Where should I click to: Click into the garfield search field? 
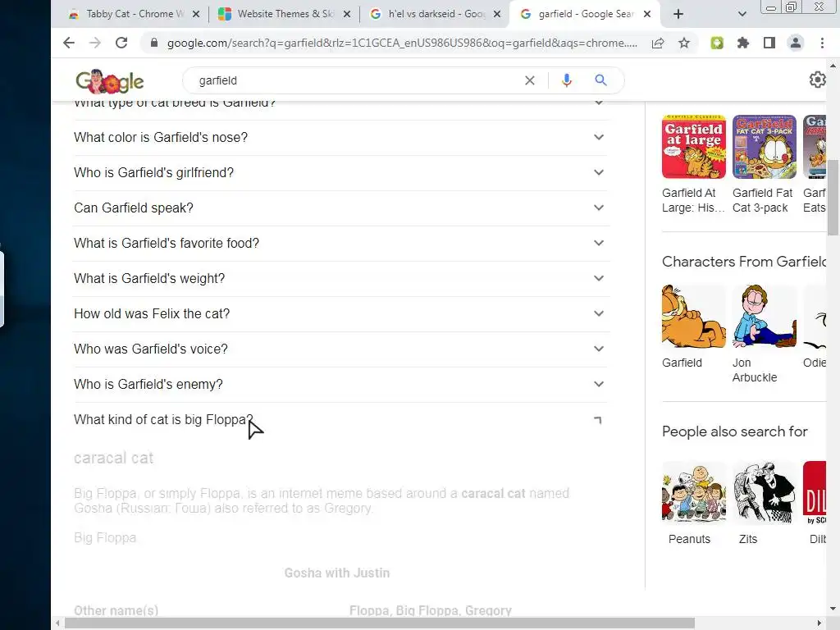click(354, 80)
